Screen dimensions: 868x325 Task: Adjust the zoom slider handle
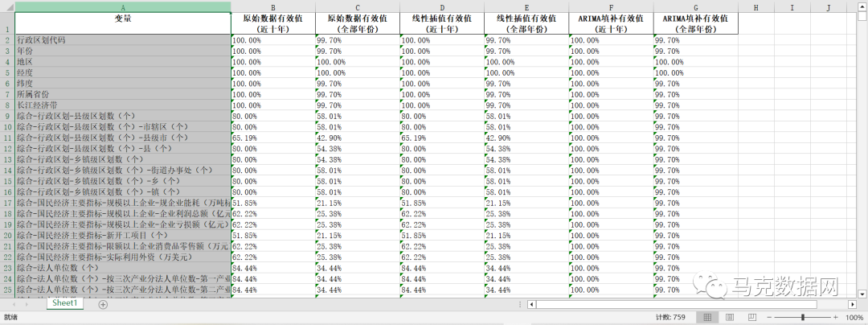pos(804,317)
